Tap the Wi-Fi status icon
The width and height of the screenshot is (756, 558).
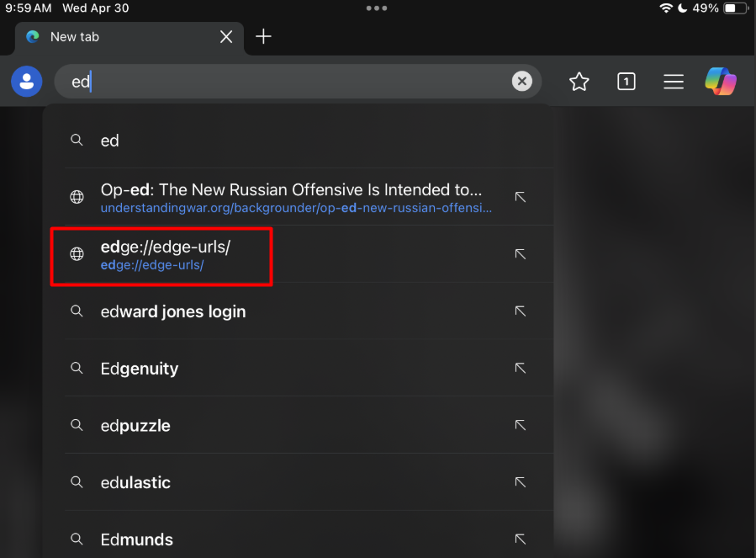click(x=666, y=8)
